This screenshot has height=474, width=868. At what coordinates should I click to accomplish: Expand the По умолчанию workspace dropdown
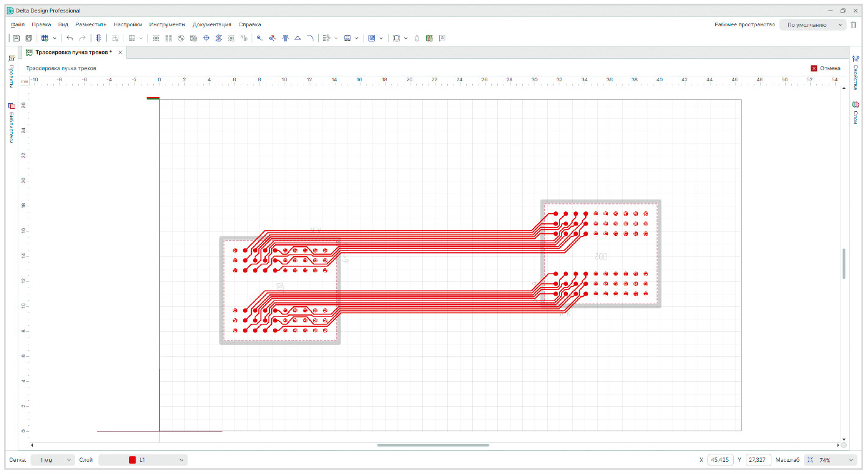[x=812, y=25]
